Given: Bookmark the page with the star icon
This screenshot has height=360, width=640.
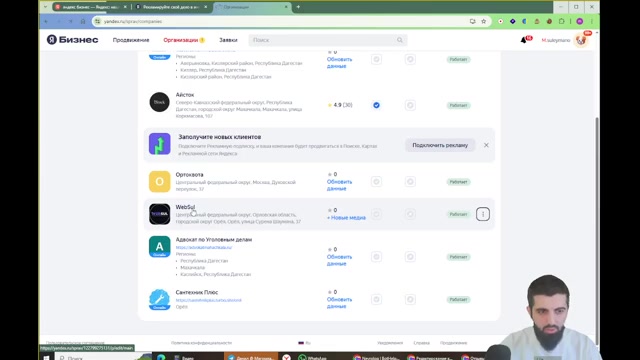Looking at the screenshot, I should click(x=484, y=21).
